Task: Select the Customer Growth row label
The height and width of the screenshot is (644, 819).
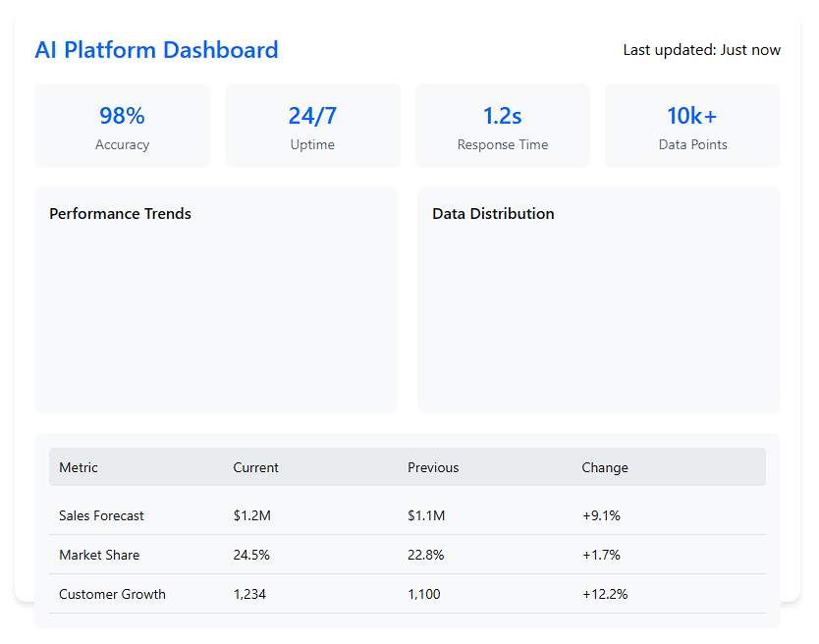Action: pos(112,594)
